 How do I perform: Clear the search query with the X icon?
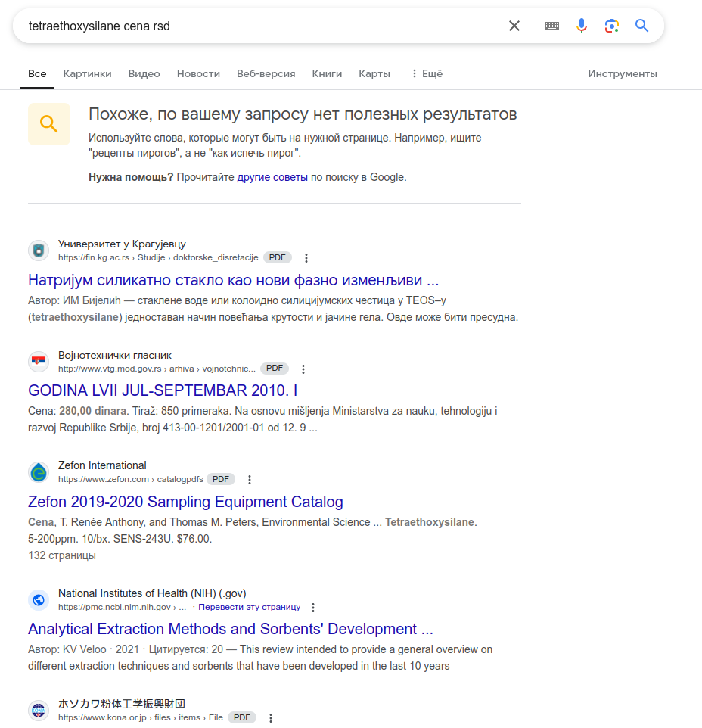pos(514,26)
